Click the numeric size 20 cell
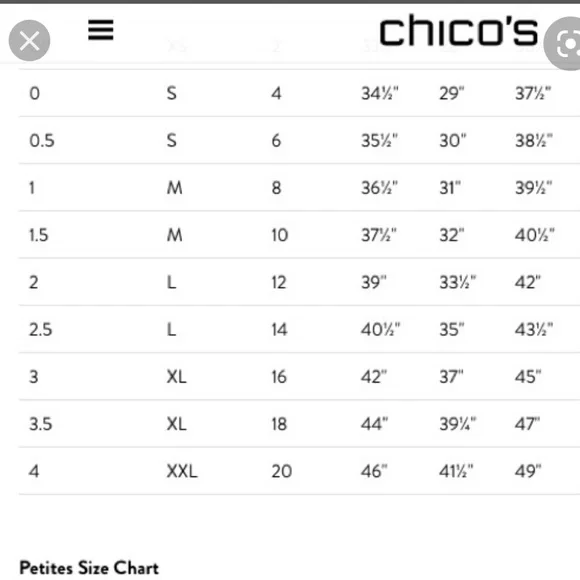Viewport: 580px width, 580px height. (281, 471)
